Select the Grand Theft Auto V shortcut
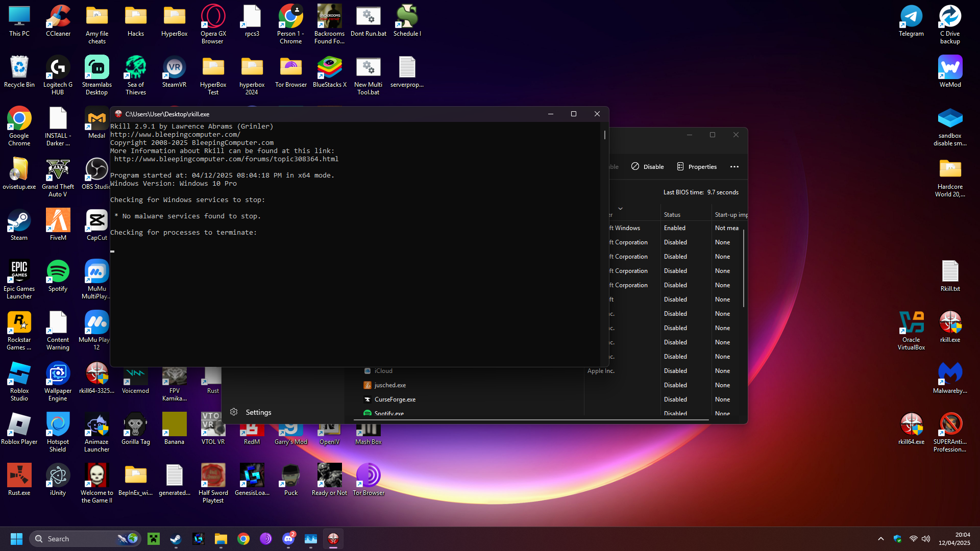 (x=58, y=177)
